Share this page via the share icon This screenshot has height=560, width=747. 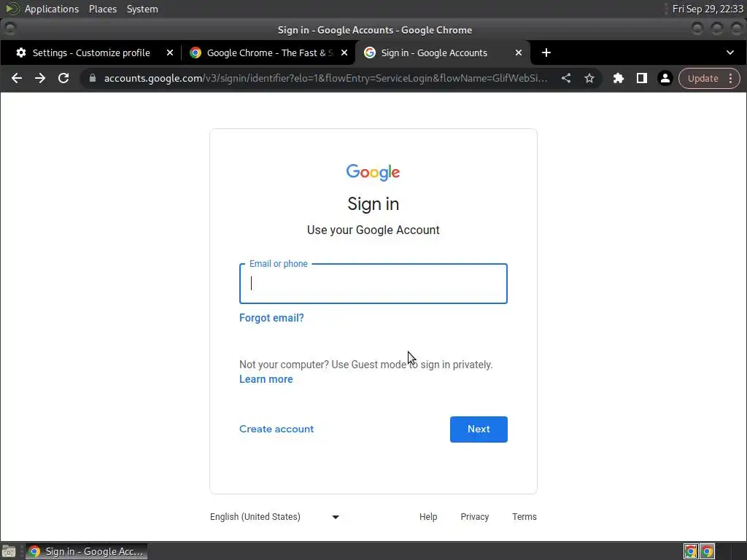566,78
